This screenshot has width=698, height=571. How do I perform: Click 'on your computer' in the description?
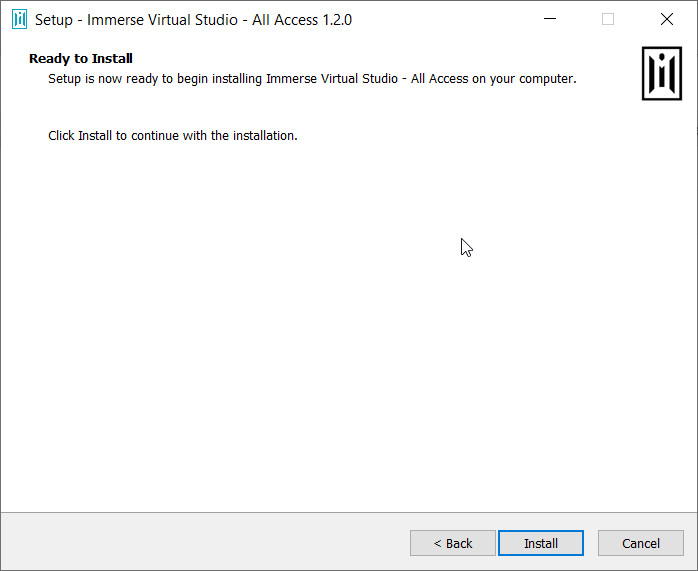[528, 78]
